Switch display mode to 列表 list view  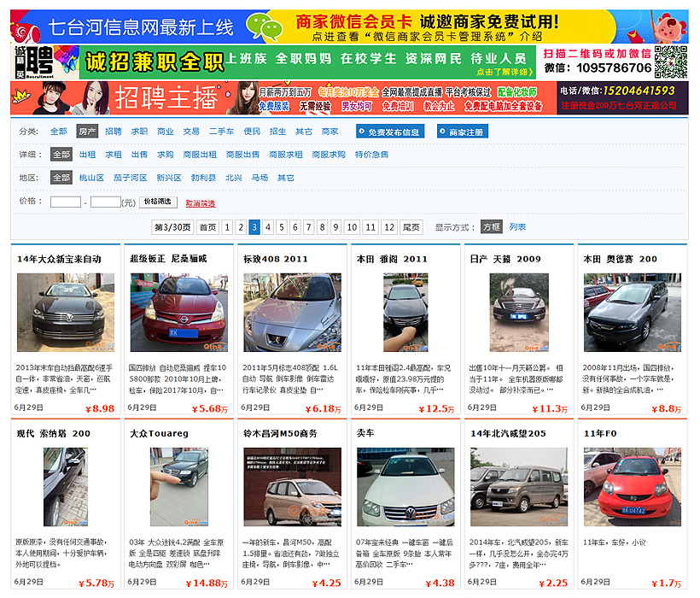click(517, 227)
